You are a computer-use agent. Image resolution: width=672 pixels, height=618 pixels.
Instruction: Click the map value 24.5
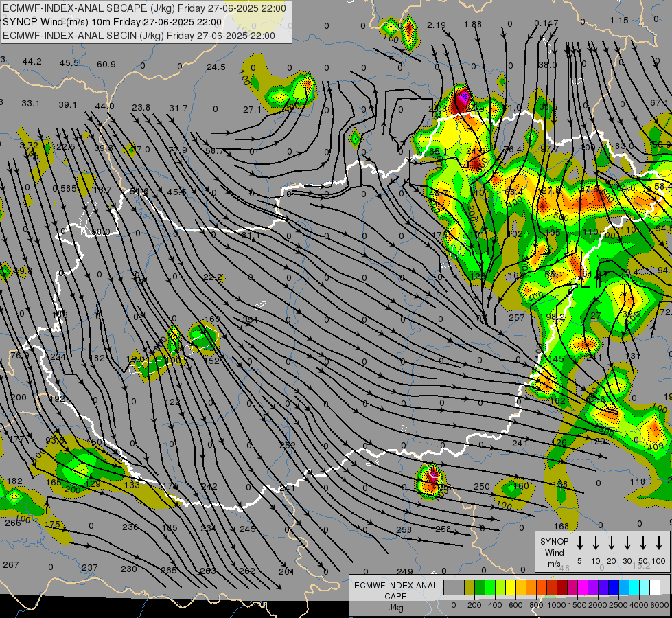[x=216, y=67]
